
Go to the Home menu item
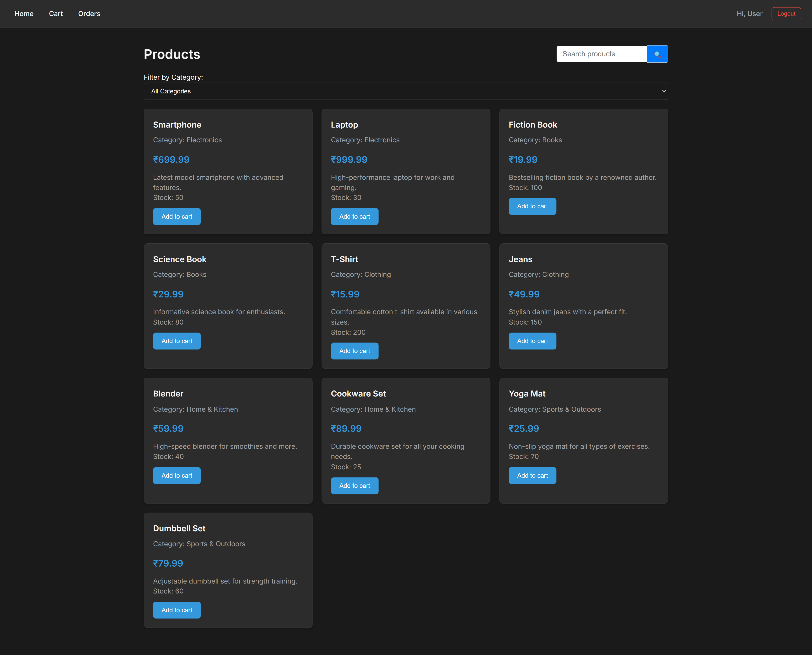[x=24, y=14]
